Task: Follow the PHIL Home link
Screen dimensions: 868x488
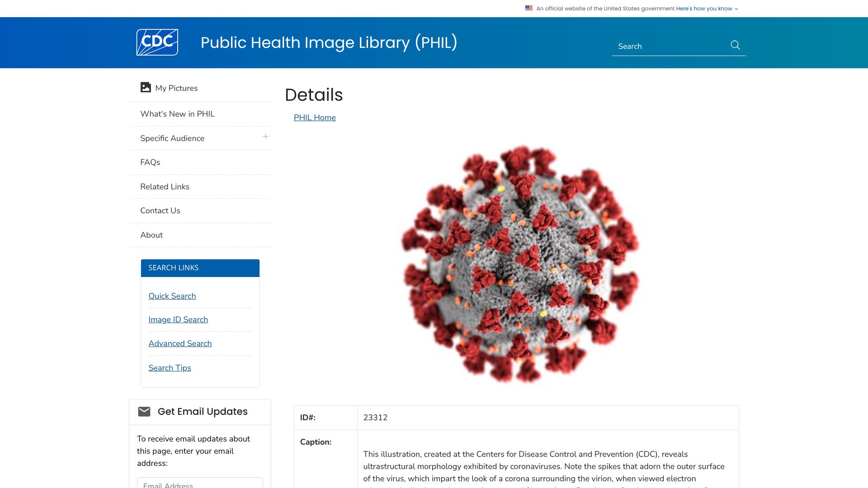Action: point(315,117)
